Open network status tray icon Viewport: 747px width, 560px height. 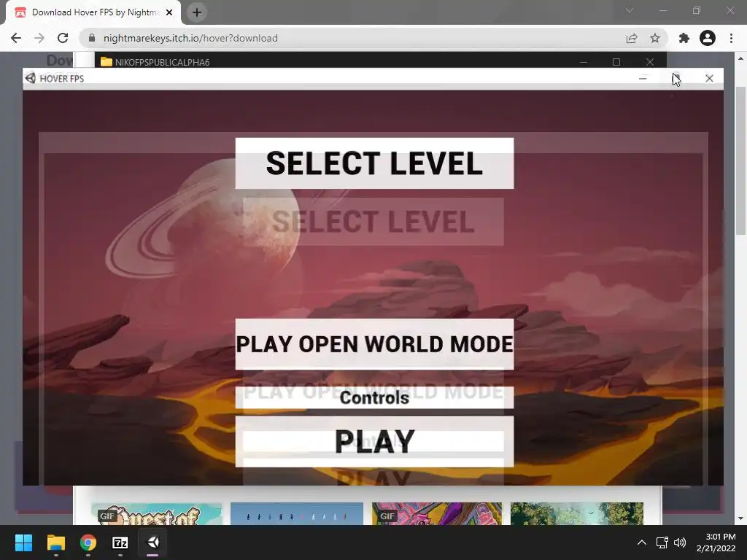(662, 542)
